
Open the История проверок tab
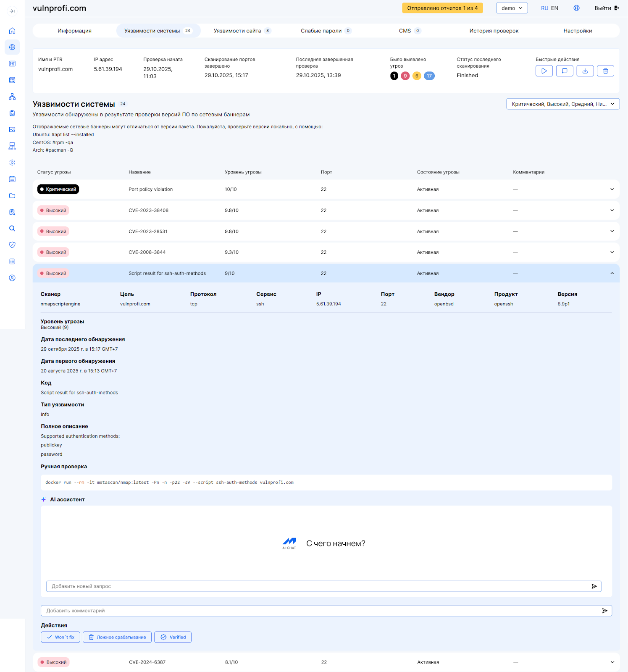(x=494, y=31)
